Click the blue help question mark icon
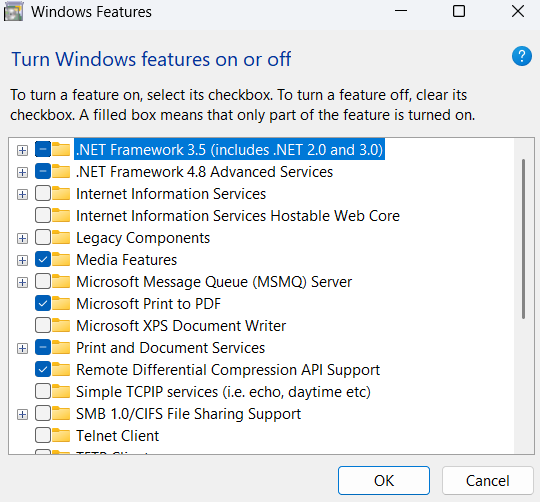The height and width of the screenshot is (502, 540). 522,56
